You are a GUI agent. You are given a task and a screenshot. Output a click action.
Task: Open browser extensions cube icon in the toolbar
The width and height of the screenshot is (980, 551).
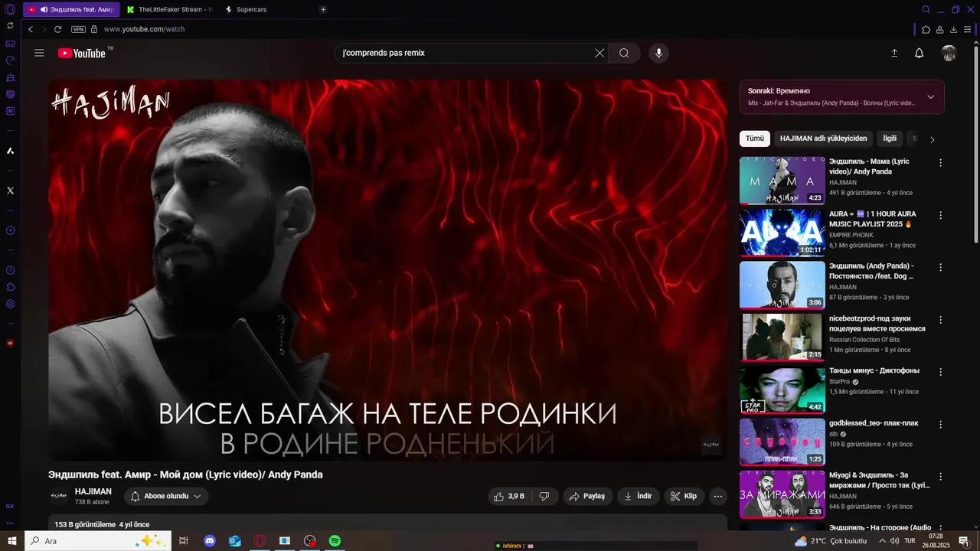(x=926, y=29)
